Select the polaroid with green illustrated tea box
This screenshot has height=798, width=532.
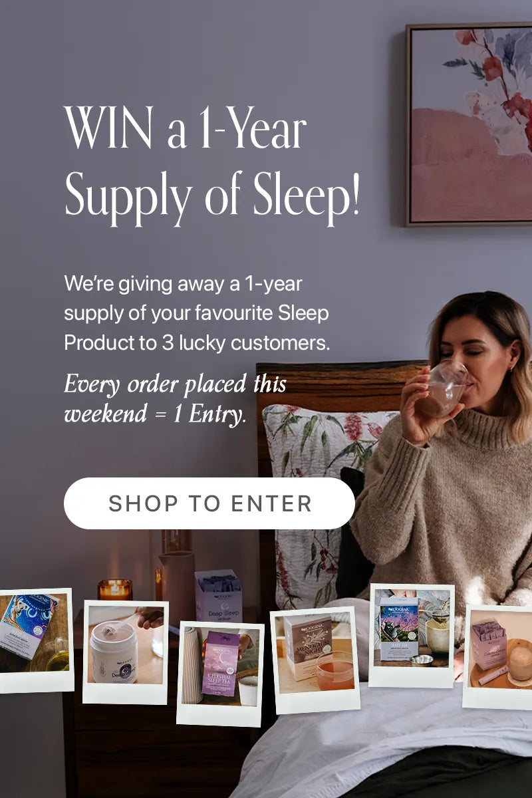[x=412, y=635]
